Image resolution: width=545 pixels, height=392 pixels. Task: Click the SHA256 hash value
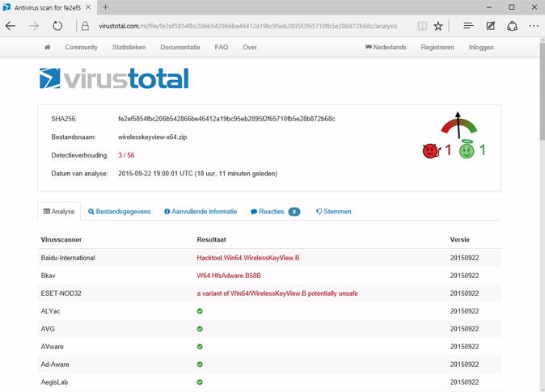coord(226,119)
